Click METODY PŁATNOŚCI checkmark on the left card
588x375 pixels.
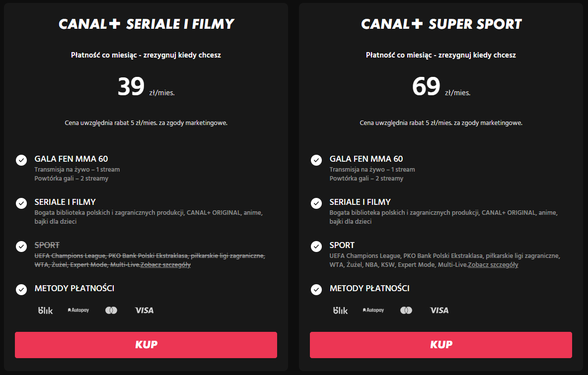(21, 290)
